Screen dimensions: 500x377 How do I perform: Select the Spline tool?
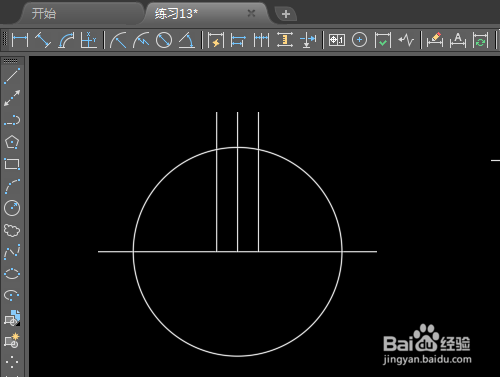coord(12,252)
